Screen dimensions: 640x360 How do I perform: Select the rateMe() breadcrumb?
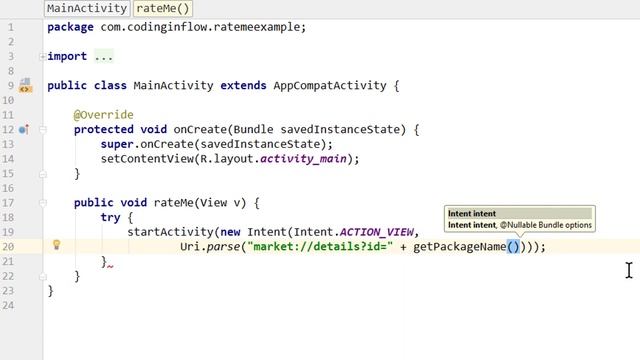click(x=163, y=8)
